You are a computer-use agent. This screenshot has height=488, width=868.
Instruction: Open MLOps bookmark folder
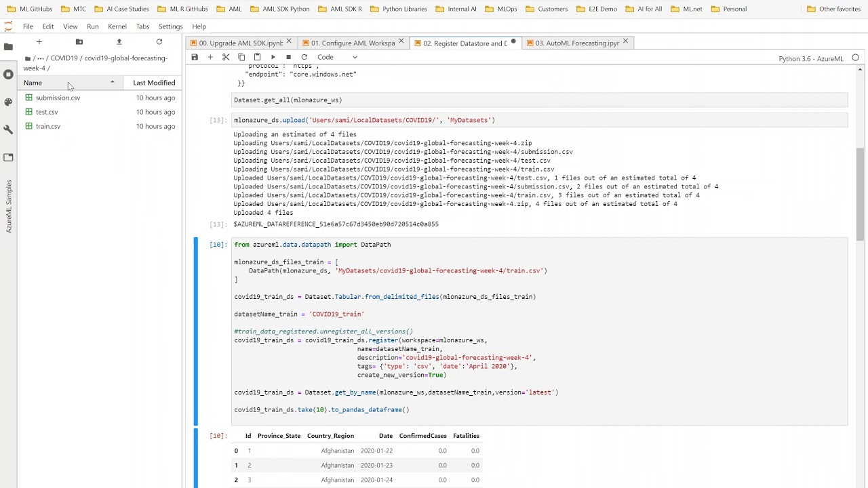pos(501,9)
